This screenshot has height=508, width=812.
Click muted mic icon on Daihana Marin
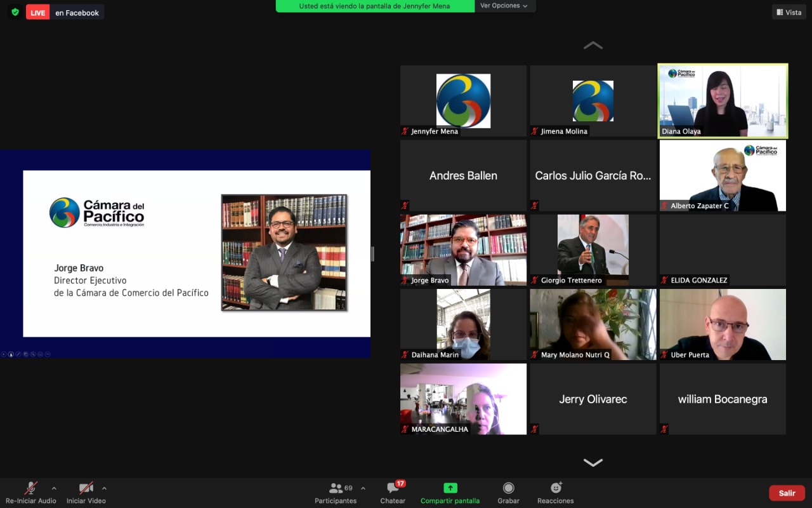(405, 355)
